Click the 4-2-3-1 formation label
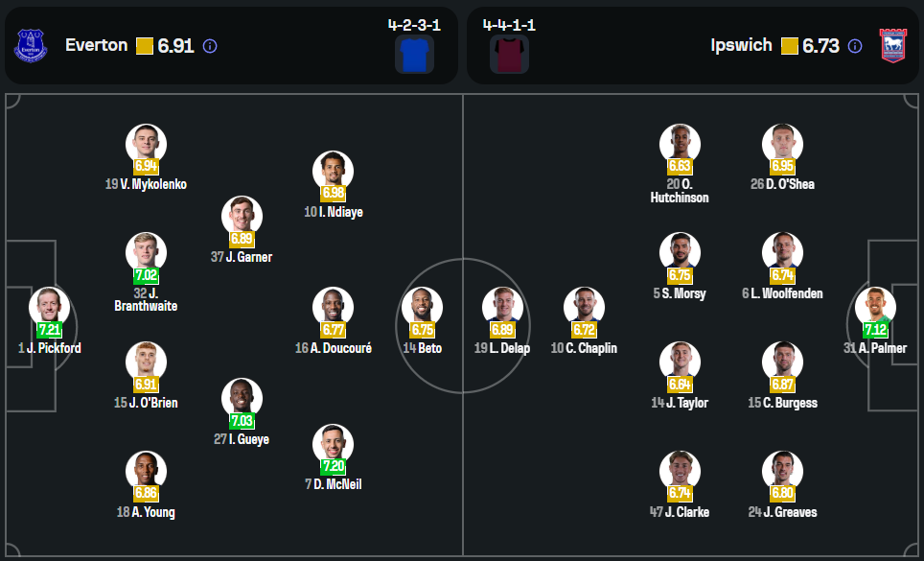The width and height of the screenshot is (924, 561). (x=414, y=25)
